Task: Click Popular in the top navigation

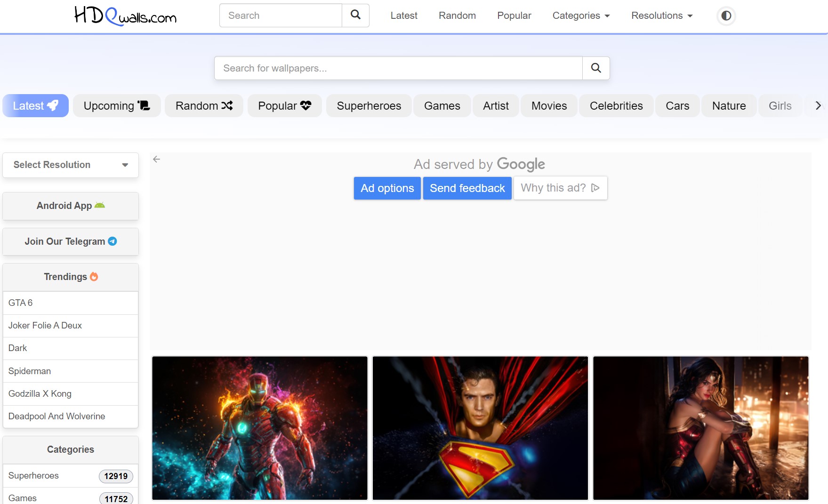Action: 514,16
